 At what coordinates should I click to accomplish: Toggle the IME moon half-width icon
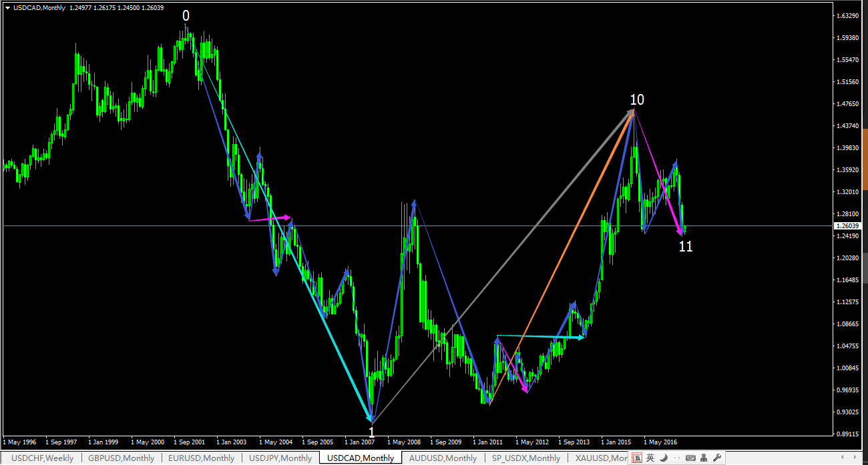[663, 458]
